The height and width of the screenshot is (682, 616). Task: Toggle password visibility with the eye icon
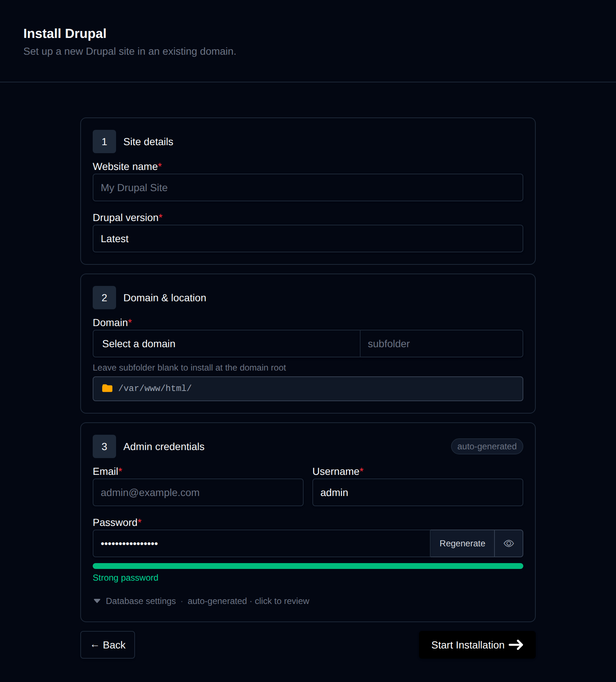point(509,543)
